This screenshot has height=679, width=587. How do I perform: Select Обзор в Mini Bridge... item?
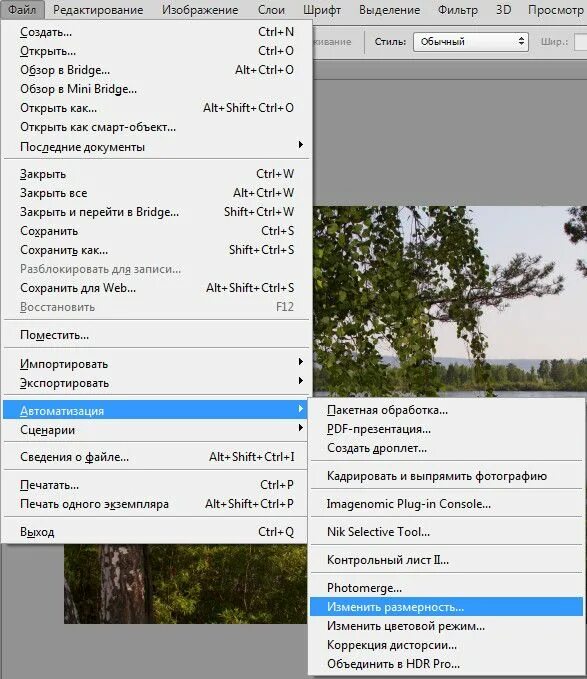pyautogui.click(x=157, y=89)
